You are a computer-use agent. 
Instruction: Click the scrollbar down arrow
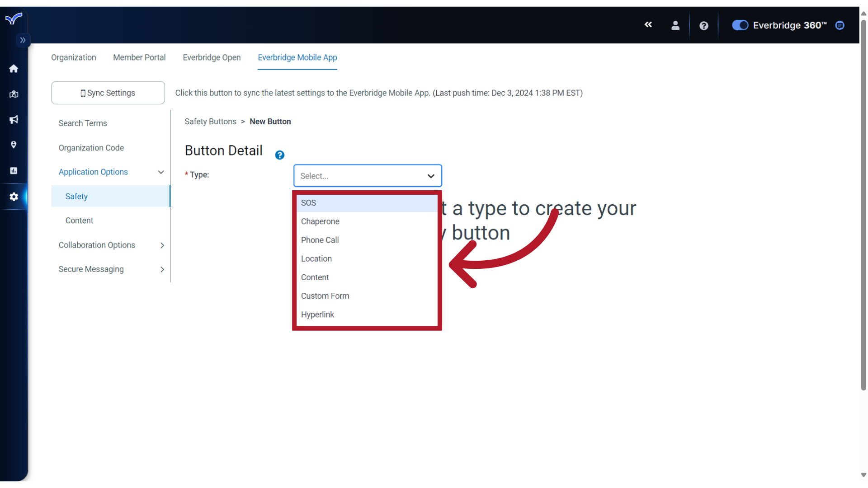pyautogui.click(x=863, y=475)
